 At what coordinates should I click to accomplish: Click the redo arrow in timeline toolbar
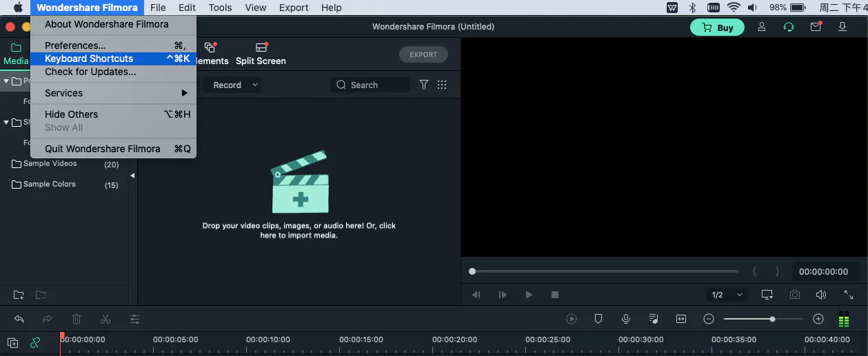tap(48, 319)
